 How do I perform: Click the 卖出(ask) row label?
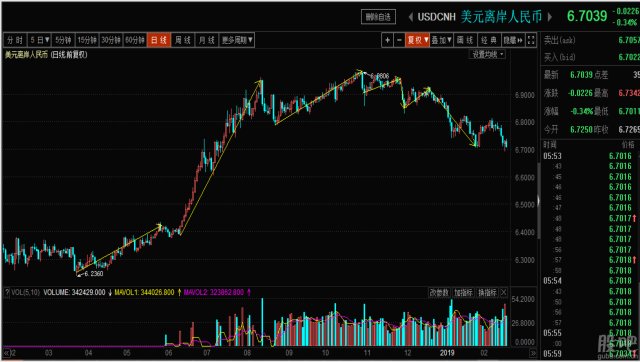point(559,40)
